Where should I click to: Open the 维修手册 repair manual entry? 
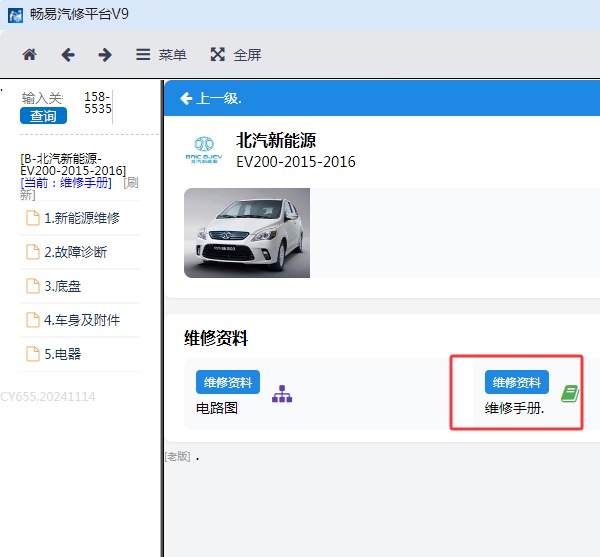click(x=514, y=408)
